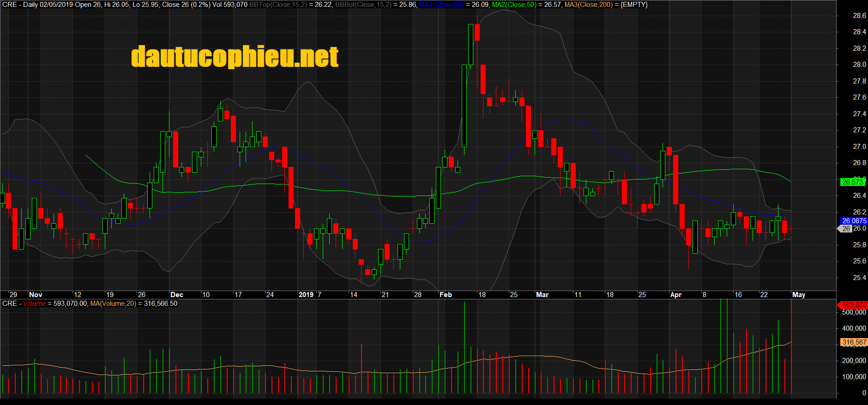This screenshot has height=405, width=868.
Task: Click the green 26.573 price tag
Action: point(852,182)
